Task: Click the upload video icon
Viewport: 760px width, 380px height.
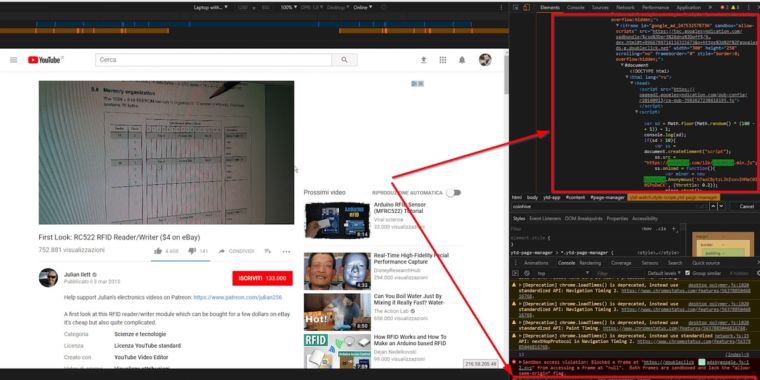Action: click(x=424, y=60)
